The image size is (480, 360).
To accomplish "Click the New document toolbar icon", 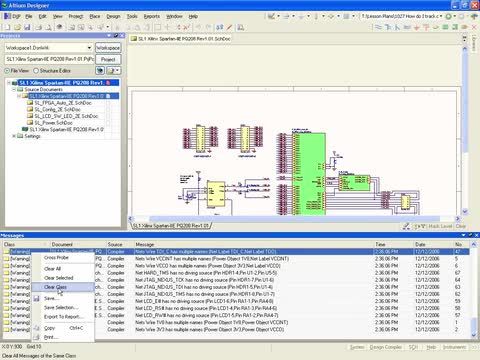I will (7, 27).
